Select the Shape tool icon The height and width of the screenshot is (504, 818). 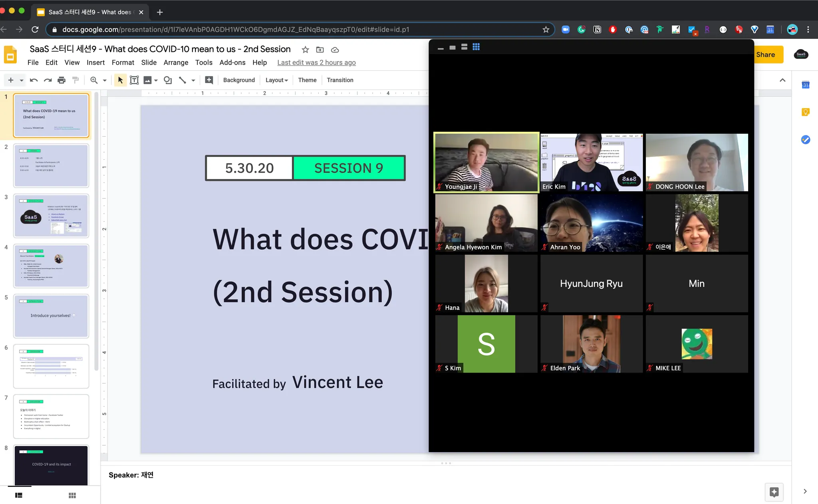click(168, 80)
